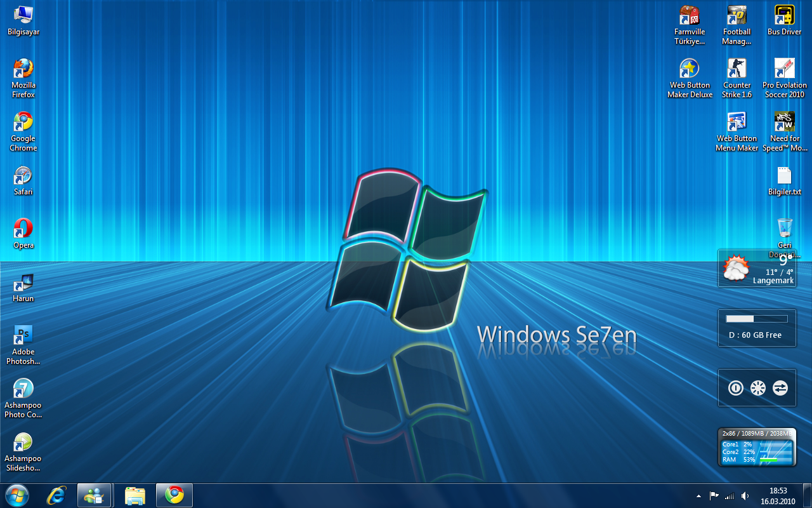Launch Internet Explorer from the taskbar

[56, 495]
